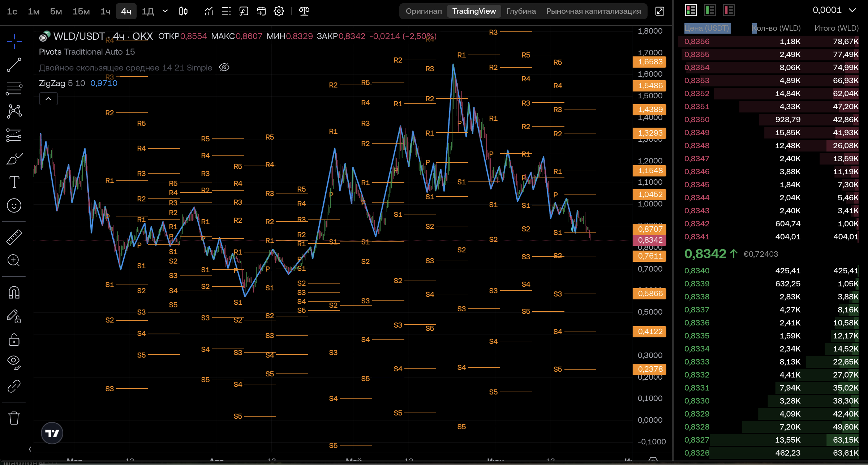Open the 0,0001 price precision dropdown
Image resolution: width=868 pixels, height=465 pixels.
pos(834,10)
